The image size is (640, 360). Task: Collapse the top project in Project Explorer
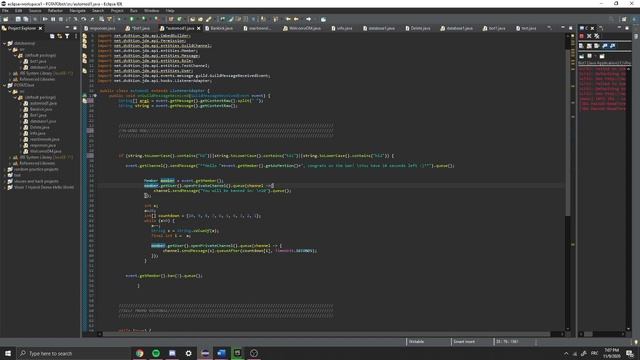tap(5, 43)
